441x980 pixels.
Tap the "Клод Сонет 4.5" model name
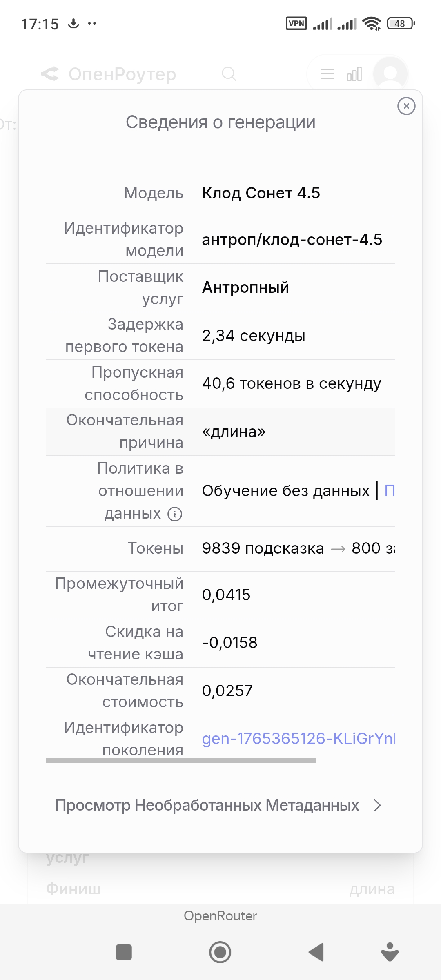pos(261,193)
